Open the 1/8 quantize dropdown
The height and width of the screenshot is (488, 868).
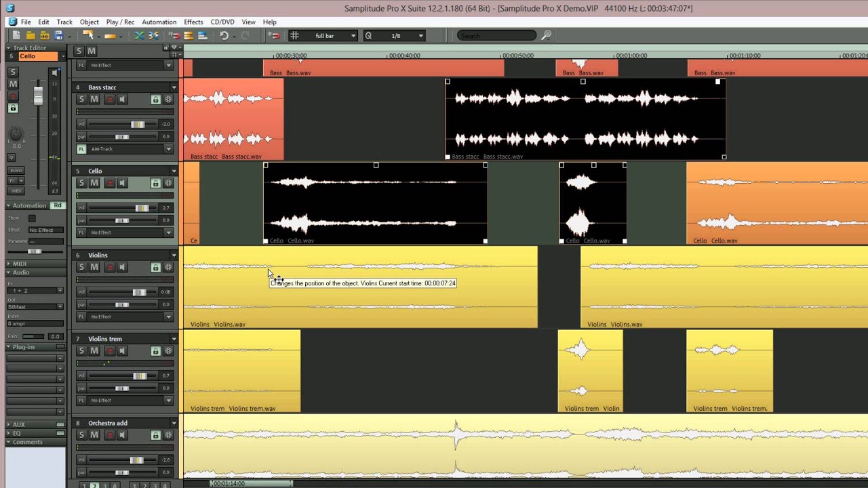pyautogui.click(x=420, y=36)
